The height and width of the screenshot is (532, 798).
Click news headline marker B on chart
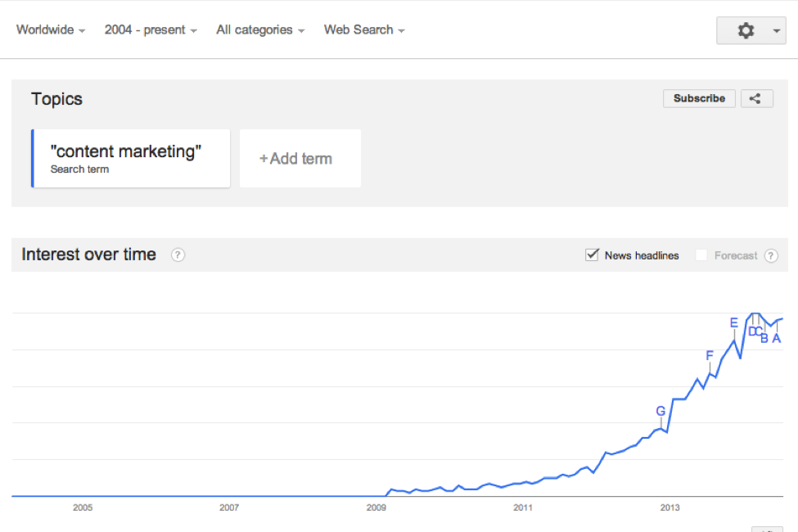(764, 338)
